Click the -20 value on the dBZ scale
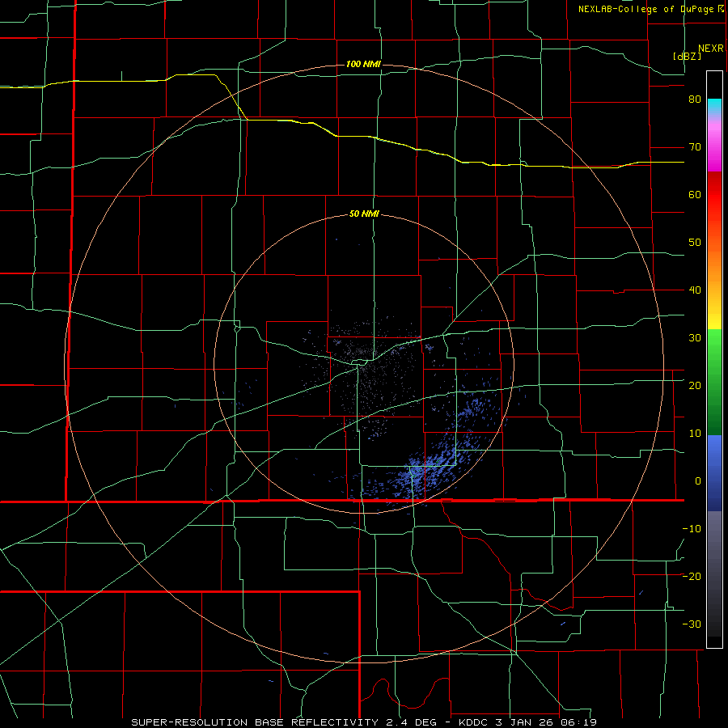This screenshot has width=728, height=728. tap(692, 576)
